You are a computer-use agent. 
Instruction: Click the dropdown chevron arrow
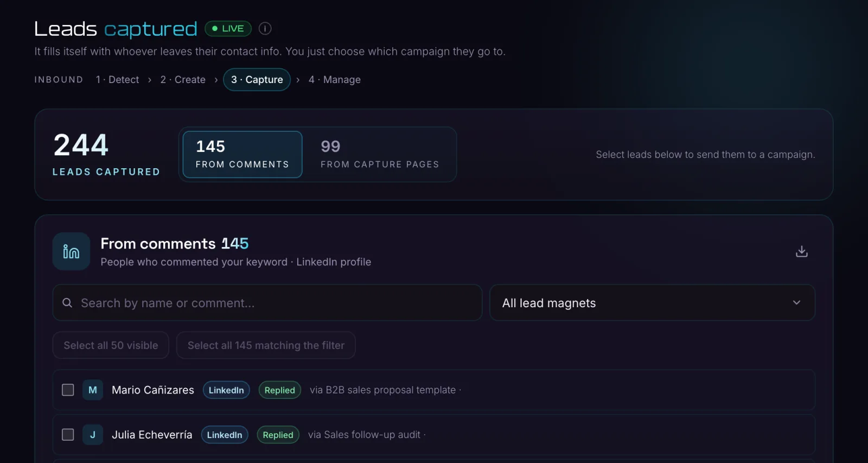click(796, 303)
